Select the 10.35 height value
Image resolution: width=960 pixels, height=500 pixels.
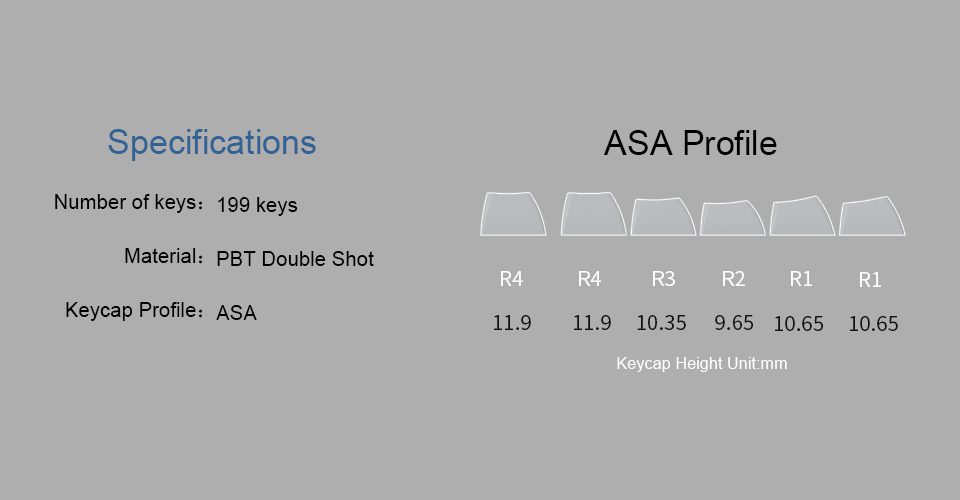tap(661, 323)
